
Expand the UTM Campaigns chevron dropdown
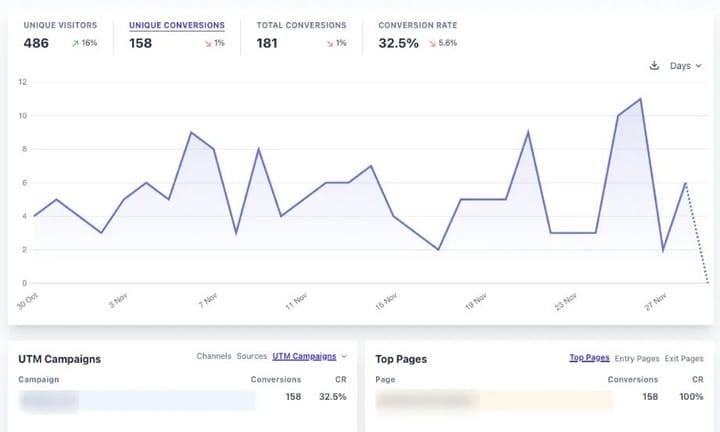coord(344,356)
